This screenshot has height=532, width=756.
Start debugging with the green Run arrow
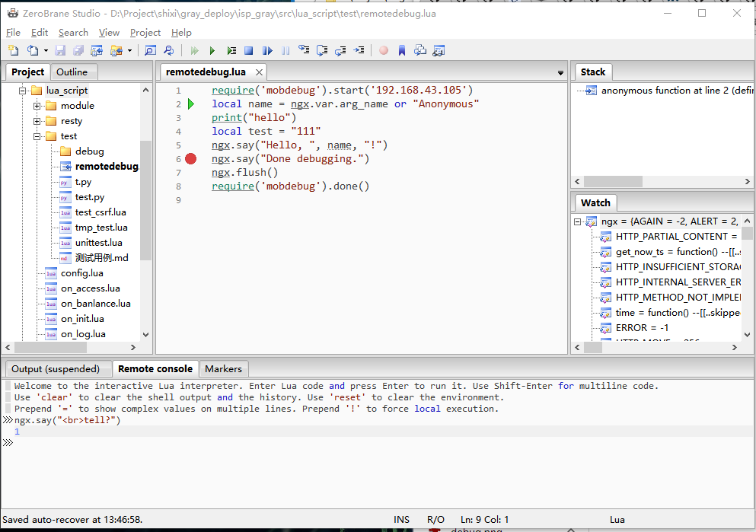(212, 50)
